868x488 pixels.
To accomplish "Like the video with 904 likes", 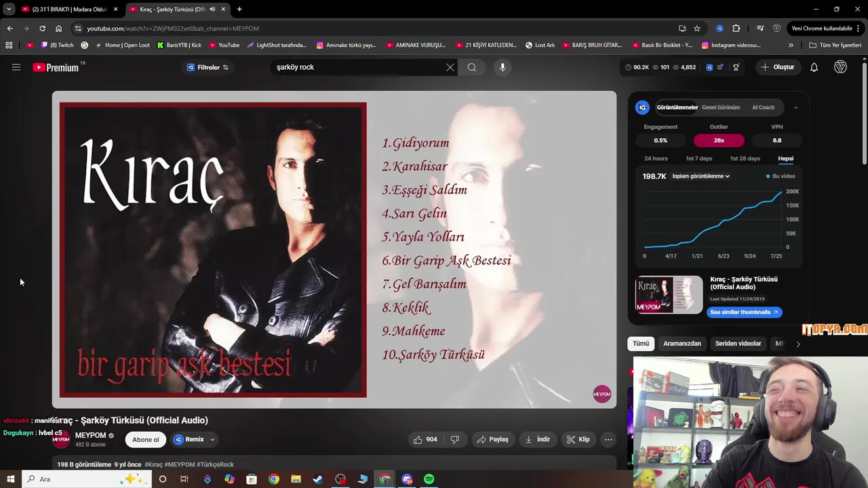I will (x=425, y=439).
